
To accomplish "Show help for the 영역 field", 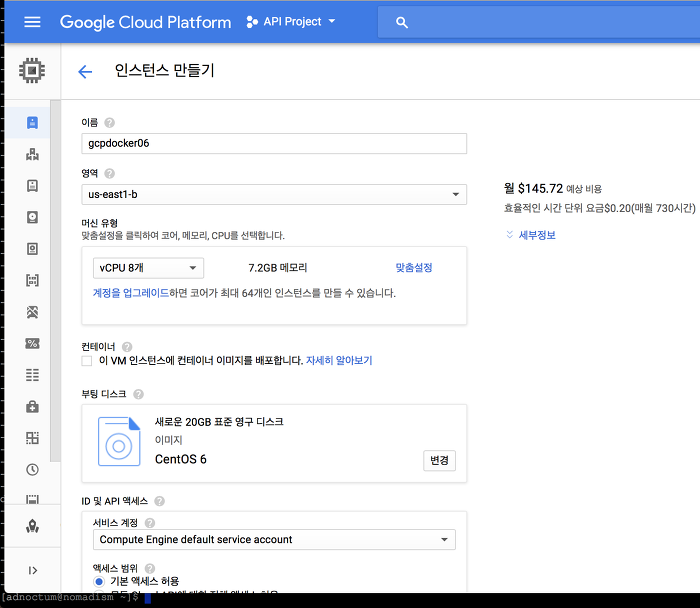I will (x=109, y=173).
